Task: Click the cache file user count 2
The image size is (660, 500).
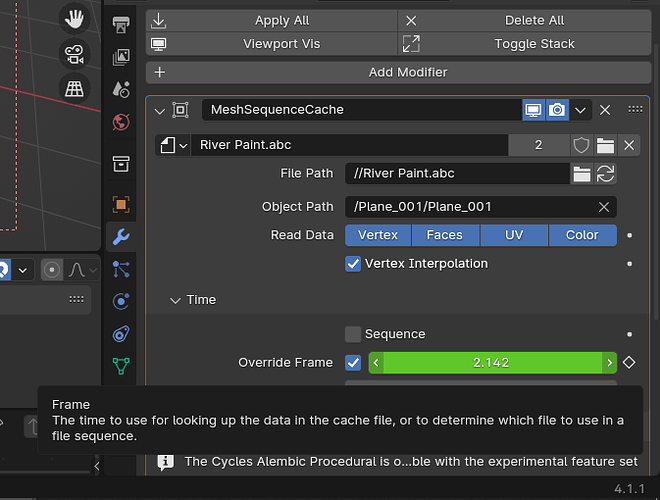Action: [538, 145]
